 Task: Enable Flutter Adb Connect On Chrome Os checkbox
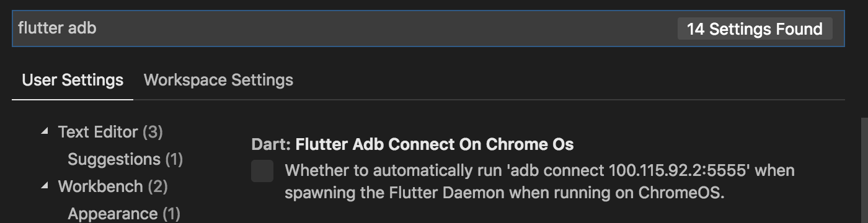coord(262,171)
